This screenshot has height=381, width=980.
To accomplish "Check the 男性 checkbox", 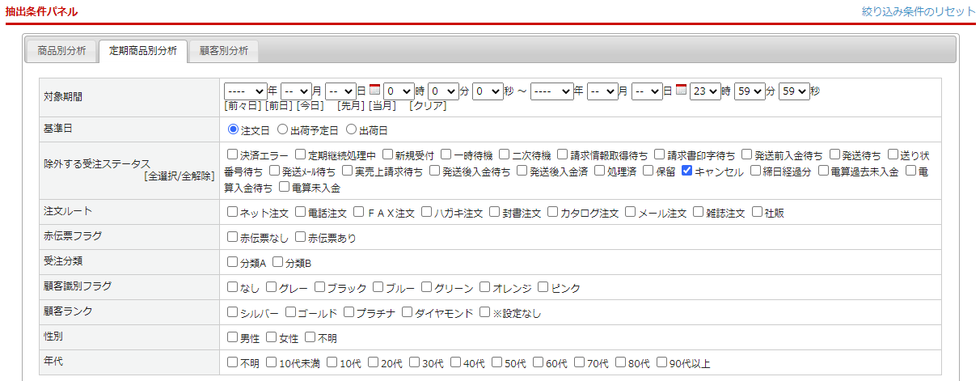I will click(233, 337).
